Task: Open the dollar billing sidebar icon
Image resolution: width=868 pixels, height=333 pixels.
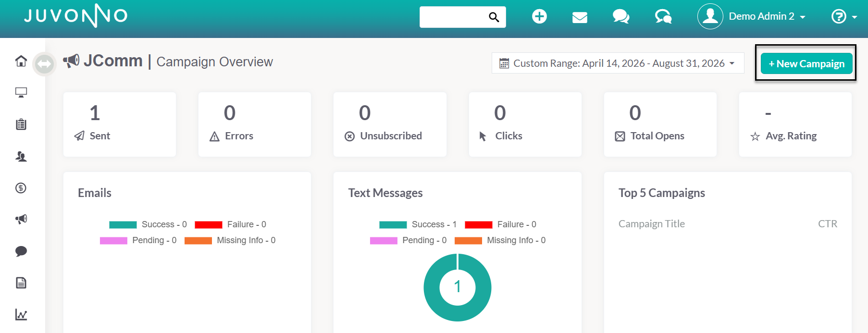Action: (21, 188)
